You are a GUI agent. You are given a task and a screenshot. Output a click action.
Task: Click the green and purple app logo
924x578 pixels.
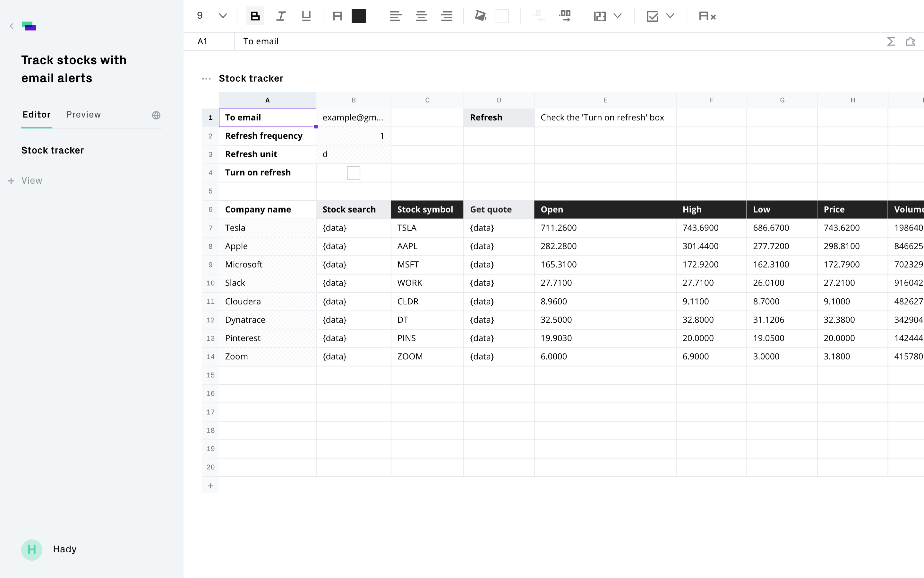click(29, 26)
